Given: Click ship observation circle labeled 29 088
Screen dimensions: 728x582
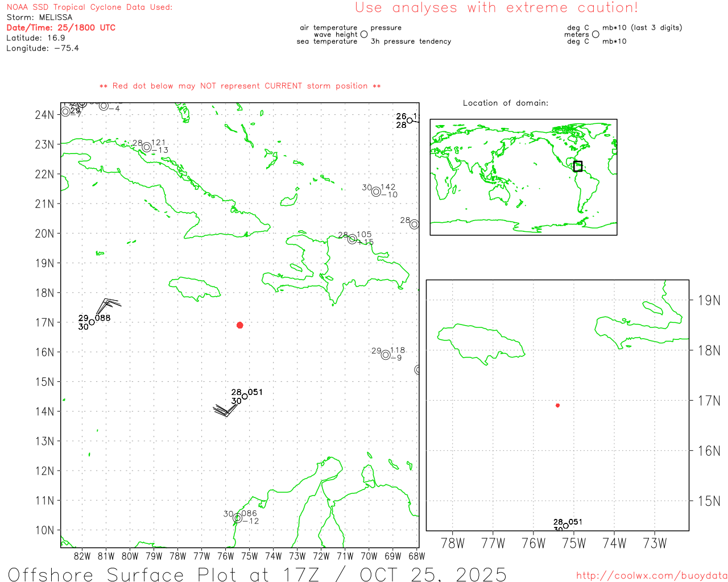Looking at the screenshot, I should [x=92, y=322].
